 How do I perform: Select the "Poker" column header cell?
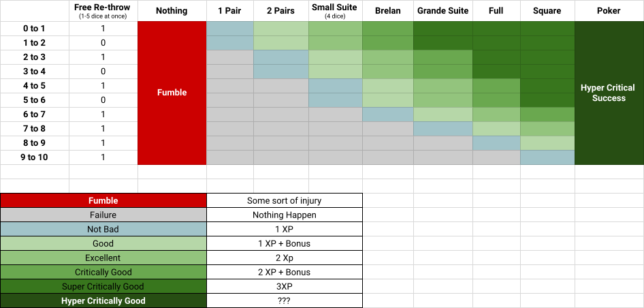coord(609,11)
